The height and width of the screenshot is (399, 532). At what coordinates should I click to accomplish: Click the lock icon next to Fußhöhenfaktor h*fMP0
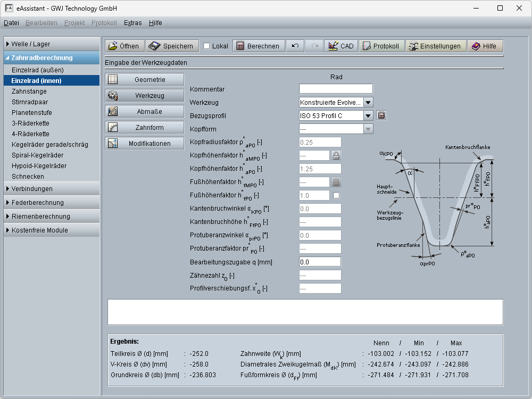(x=336, y=182)
